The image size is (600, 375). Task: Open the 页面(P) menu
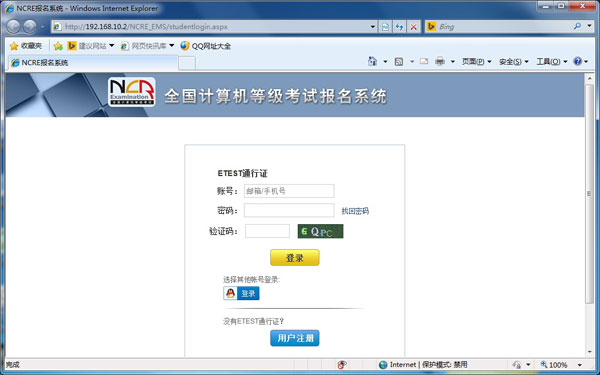[476, 62]
